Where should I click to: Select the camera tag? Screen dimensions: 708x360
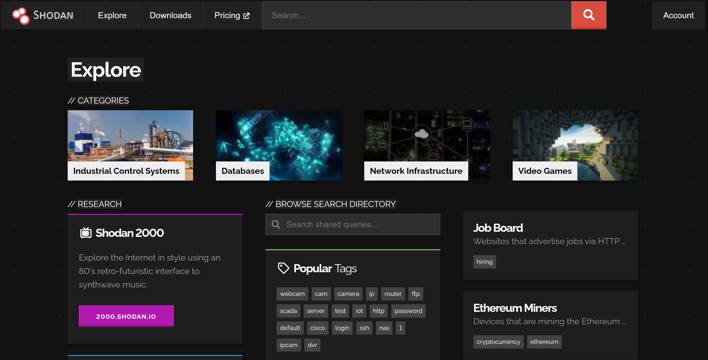point(348,294)
